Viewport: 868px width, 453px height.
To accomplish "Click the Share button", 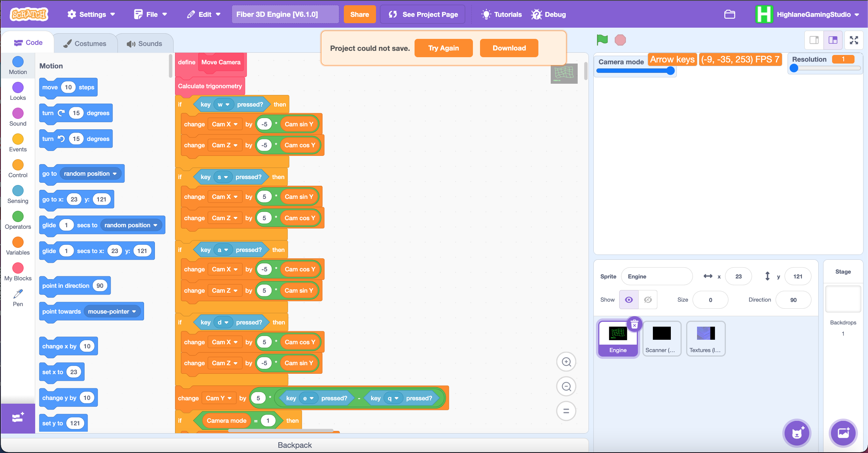I will [360, 14].
